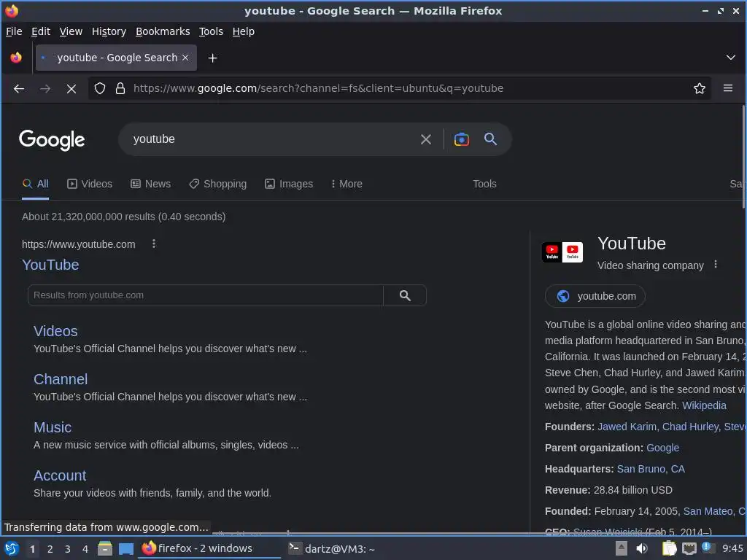The height and width of the screenshot is (560, 747).
Task: Open file manager from taskbar
Action: click(x=105, y=548)
